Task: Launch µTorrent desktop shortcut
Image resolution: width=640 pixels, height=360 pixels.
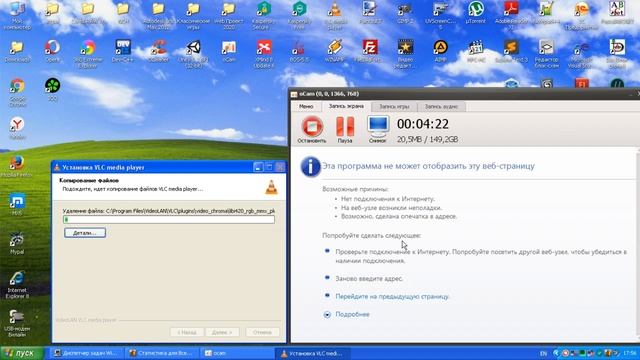Action: click(x=476, y=13)
